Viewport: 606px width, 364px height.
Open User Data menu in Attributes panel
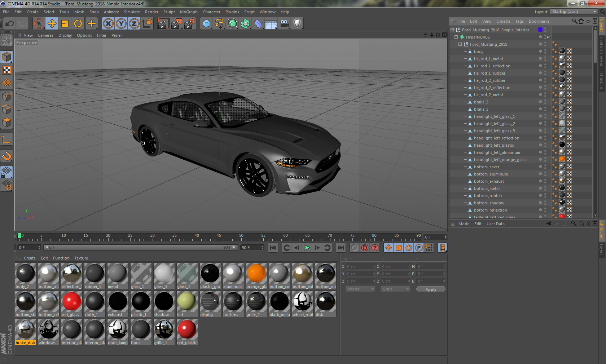point(496,224)
